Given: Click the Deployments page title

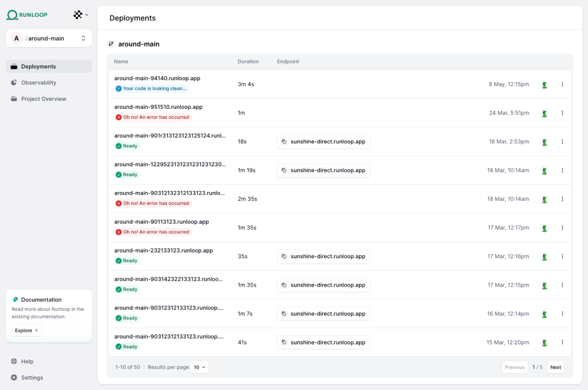Looking at the screenshot, I should click(132, 18).
